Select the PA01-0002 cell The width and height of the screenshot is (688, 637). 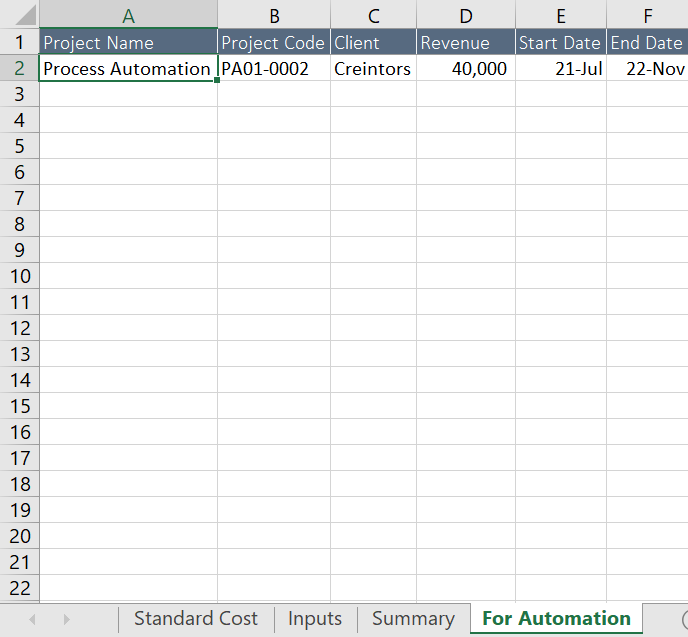pos(274,68)
